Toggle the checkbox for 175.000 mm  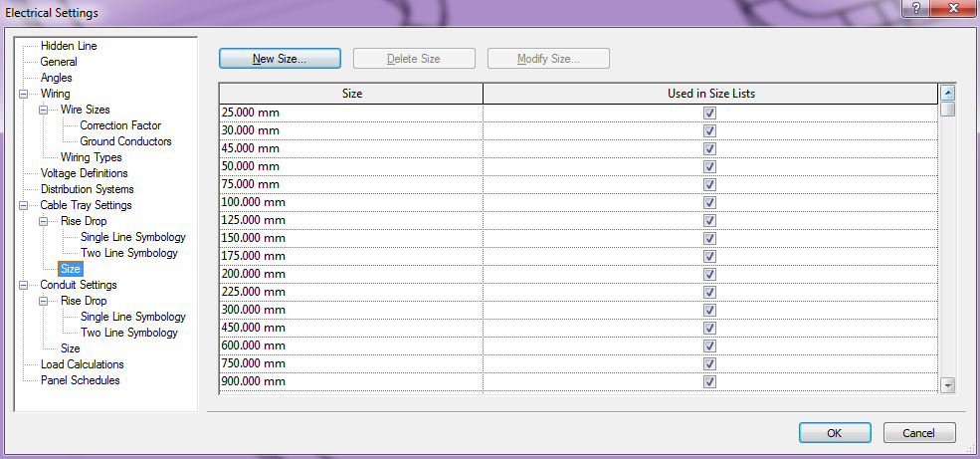pos(709,257)
